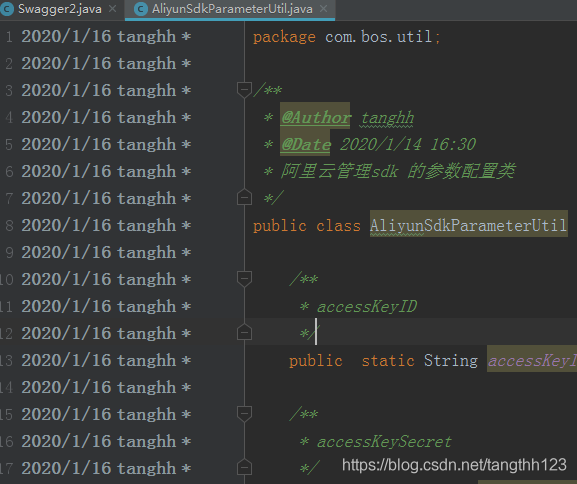Click the @Author Javadoc tag

tap(315, 117)
